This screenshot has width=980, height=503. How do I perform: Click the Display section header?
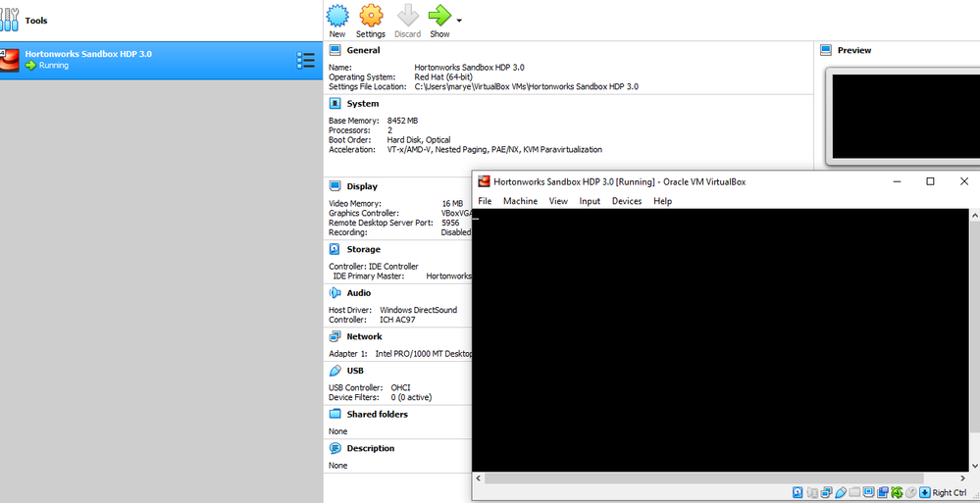pyautogui.click(x=362, y=186)
